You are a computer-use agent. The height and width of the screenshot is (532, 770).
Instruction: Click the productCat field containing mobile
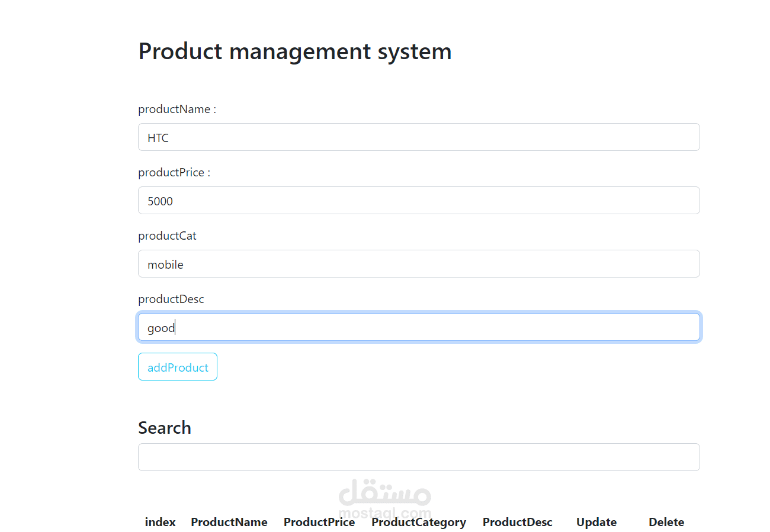point(419,264)
